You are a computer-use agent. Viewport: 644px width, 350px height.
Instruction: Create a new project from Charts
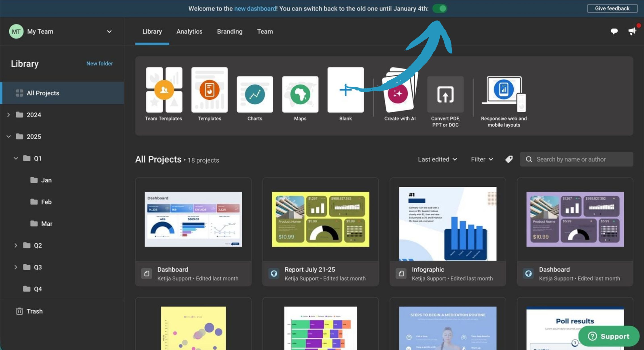[x=254, y=94]
